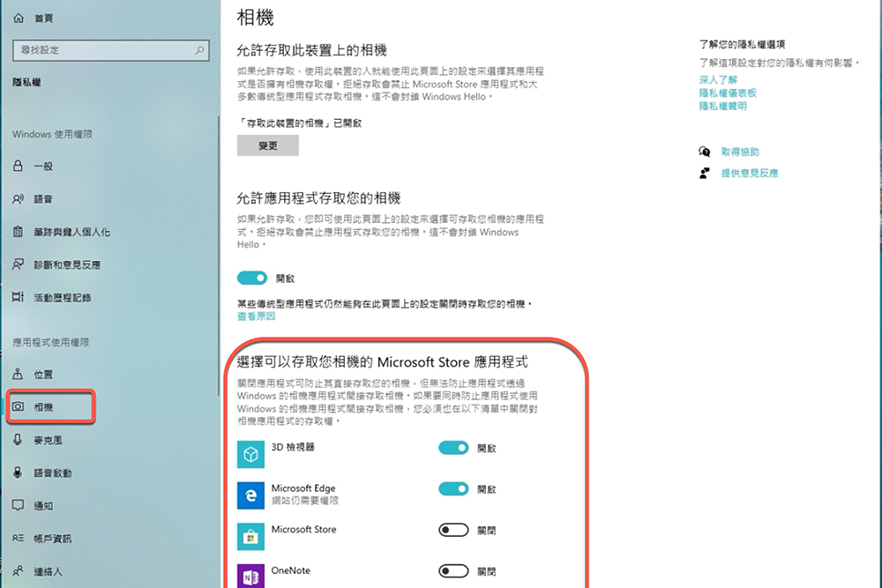The image size is (882, 588).
Task: Select the 位置 (Location) privacy icon
Action: (x=17, y=374)
